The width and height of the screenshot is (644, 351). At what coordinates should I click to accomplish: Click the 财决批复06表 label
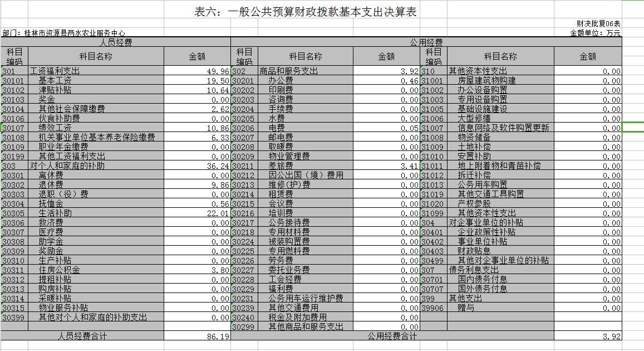tap(598, 23)
